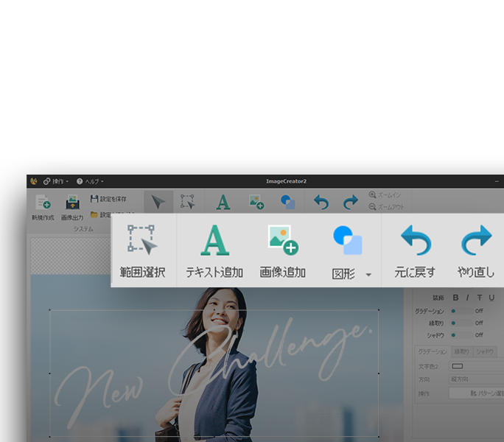
Task: Select the small range-select tool in dimmed ribbon
Action: (x=188, y=202)
